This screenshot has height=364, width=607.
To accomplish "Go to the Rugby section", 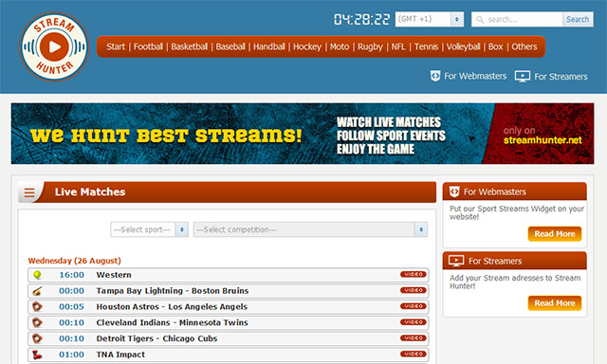I will 370,46.
